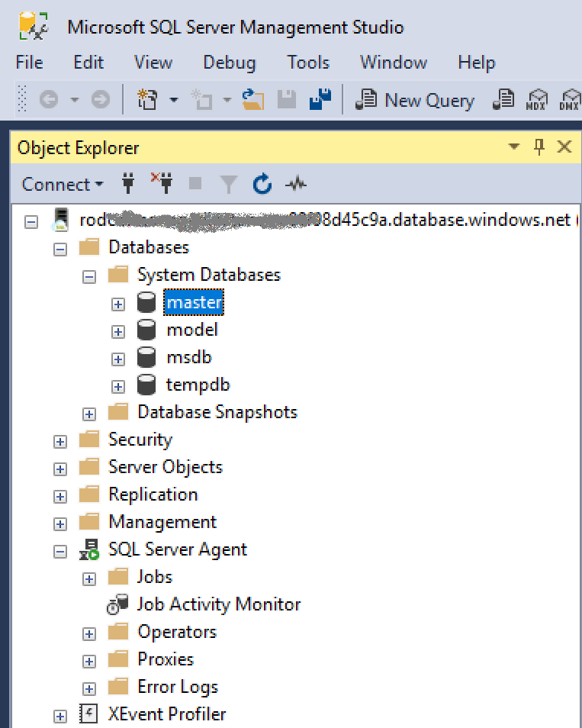
Task: Refresh the Object Explorer tree
Action: [x=262, y=184]
